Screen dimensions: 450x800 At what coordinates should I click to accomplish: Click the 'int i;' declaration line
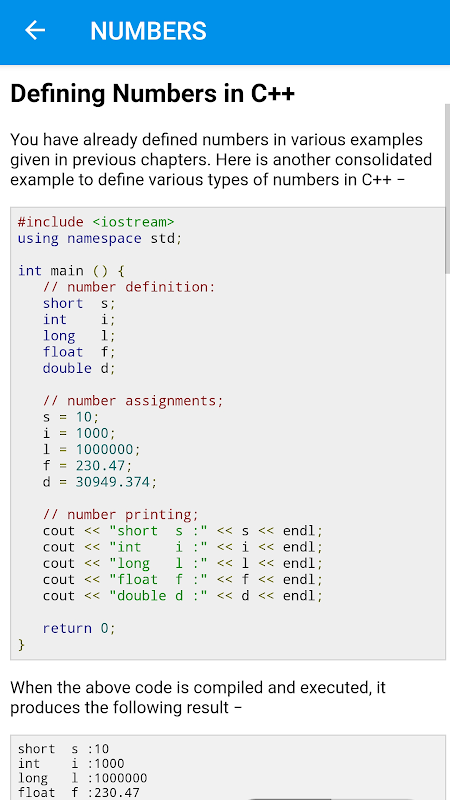pyautogui.click(x=79, y=319)
